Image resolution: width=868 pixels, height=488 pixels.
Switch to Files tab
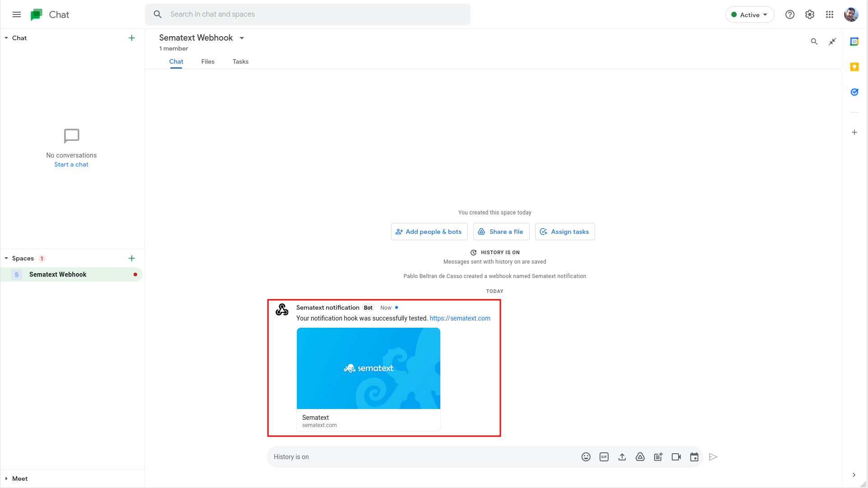click(208, 61)
